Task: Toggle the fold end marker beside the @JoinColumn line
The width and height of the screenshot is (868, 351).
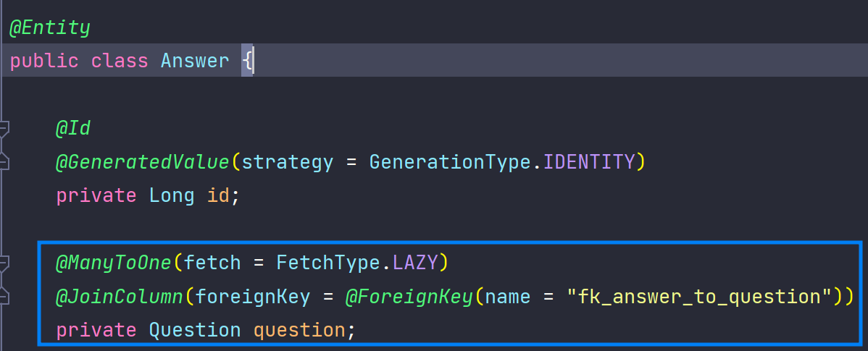Action: pyautogui.click(x=4, y=296)
